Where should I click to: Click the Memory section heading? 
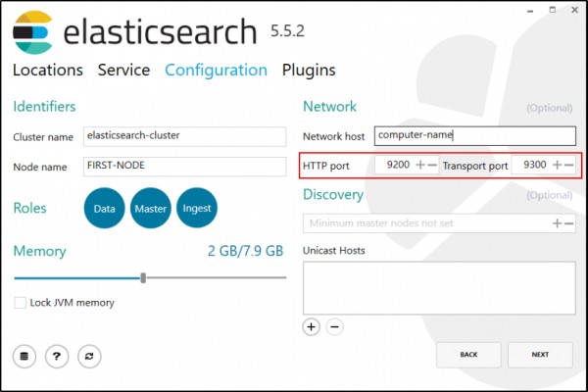(x=39, y=251)
